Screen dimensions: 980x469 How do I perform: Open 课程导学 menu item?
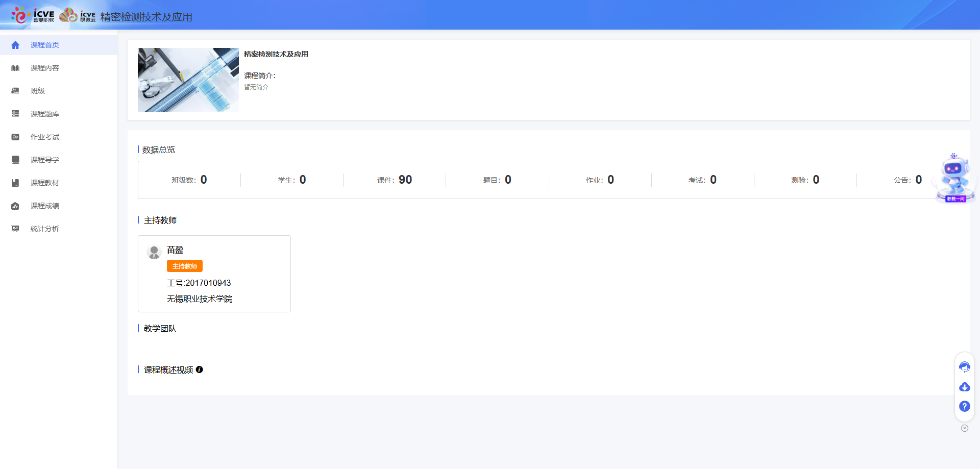tap(59, 160)
